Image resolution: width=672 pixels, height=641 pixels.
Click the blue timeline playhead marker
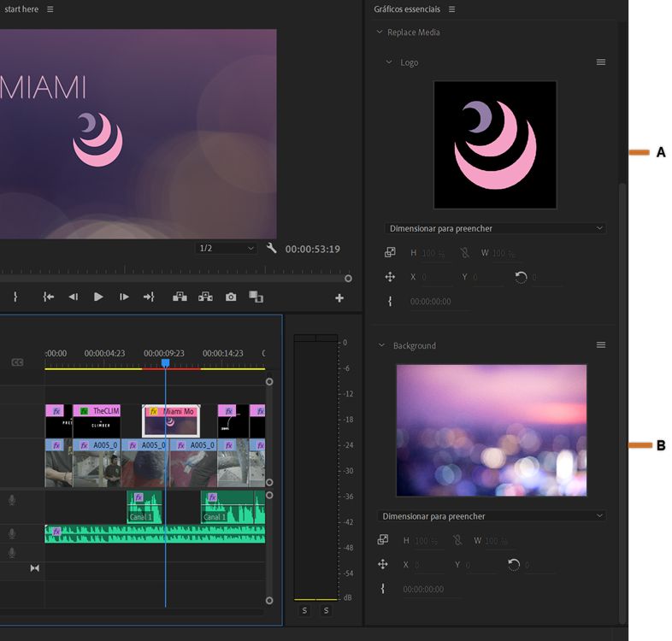pos(165,363)
